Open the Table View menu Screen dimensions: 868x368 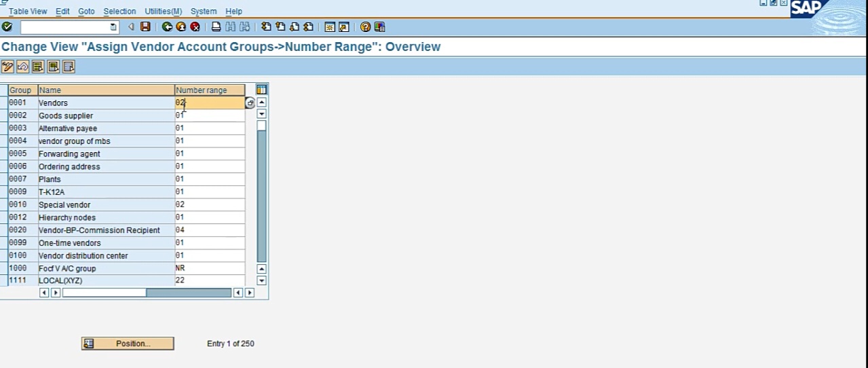(28, 12)
